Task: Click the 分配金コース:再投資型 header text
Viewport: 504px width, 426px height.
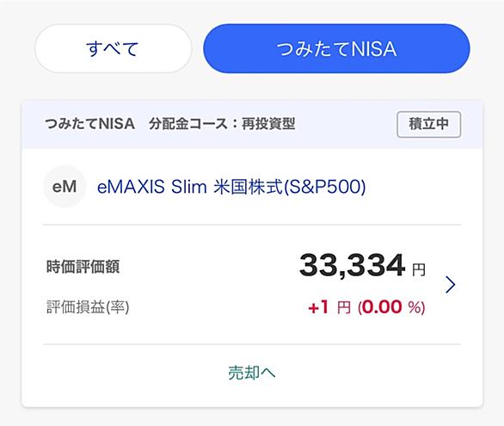Action: pyautogui.click(x=222, y=124)
